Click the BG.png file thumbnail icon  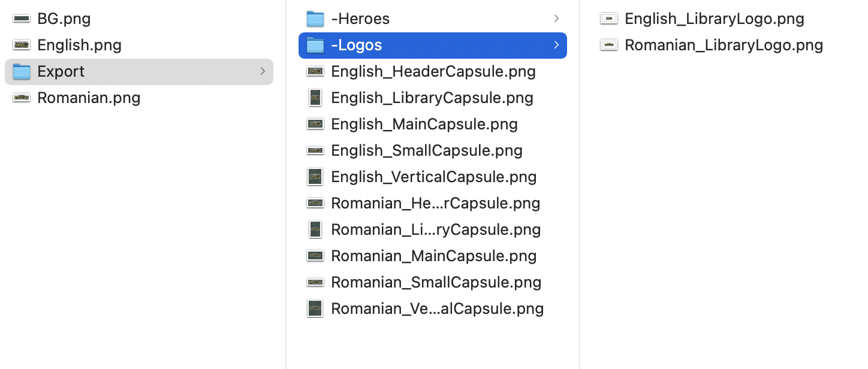22,19
